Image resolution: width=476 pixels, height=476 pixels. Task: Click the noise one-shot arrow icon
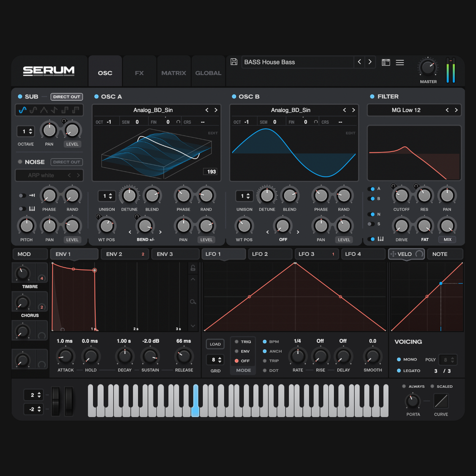click(32, 195)
